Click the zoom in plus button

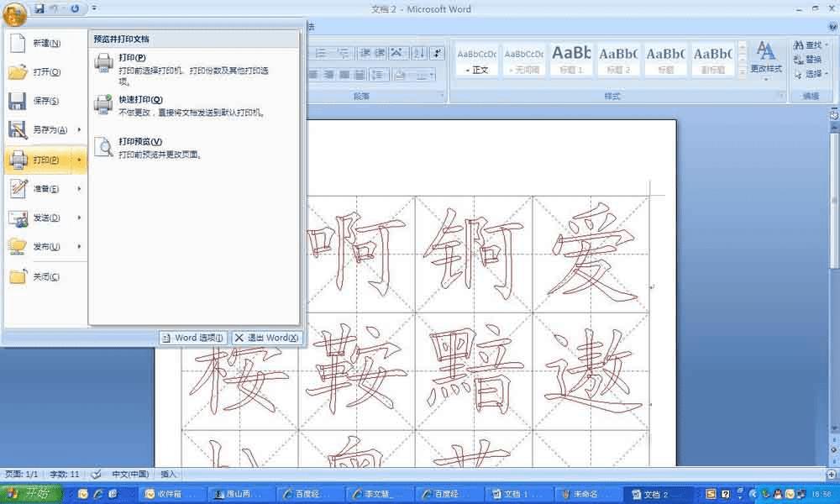tap(832, 475)
